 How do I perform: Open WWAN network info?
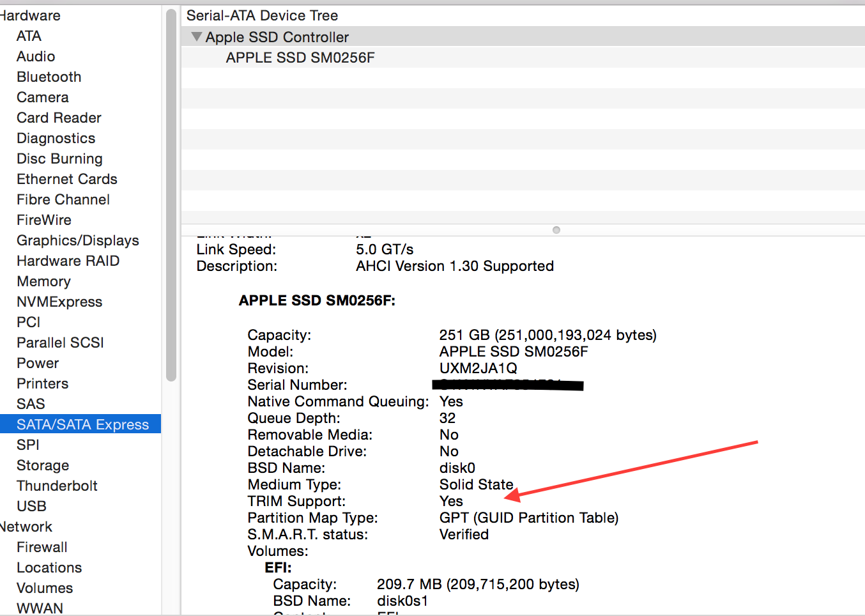coord(40,608)
